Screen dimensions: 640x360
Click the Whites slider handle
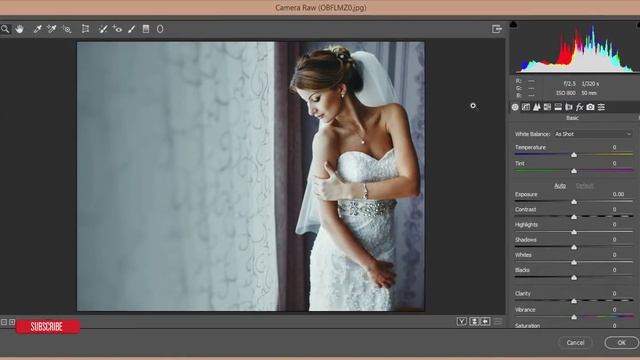574,262
